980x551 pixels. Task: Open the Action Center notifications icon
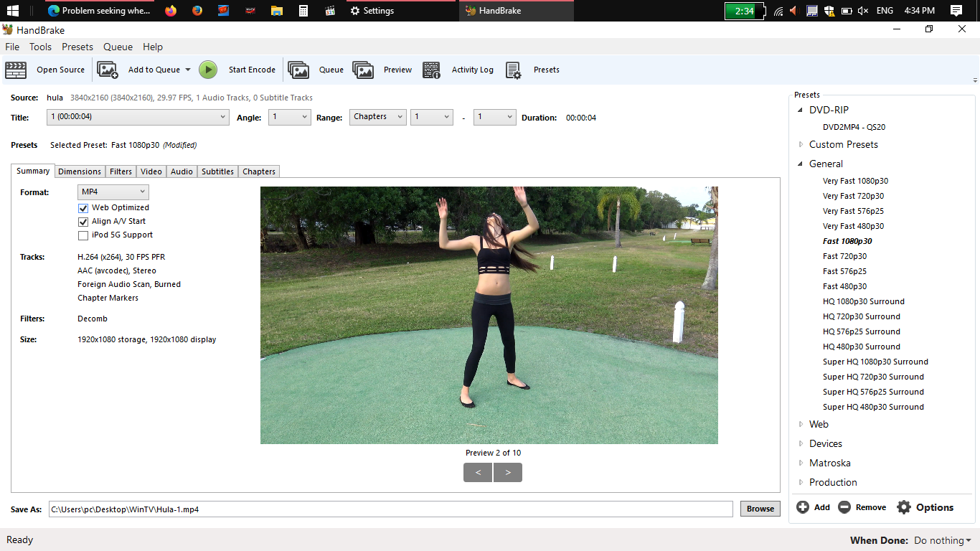tap(956, 11)
